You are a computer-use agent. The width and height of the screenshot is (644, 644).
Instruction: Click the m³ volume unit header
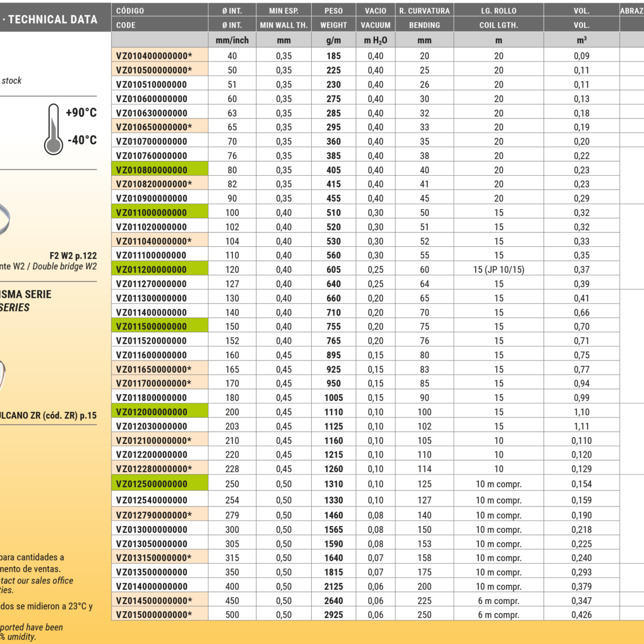tap(581, 40)
